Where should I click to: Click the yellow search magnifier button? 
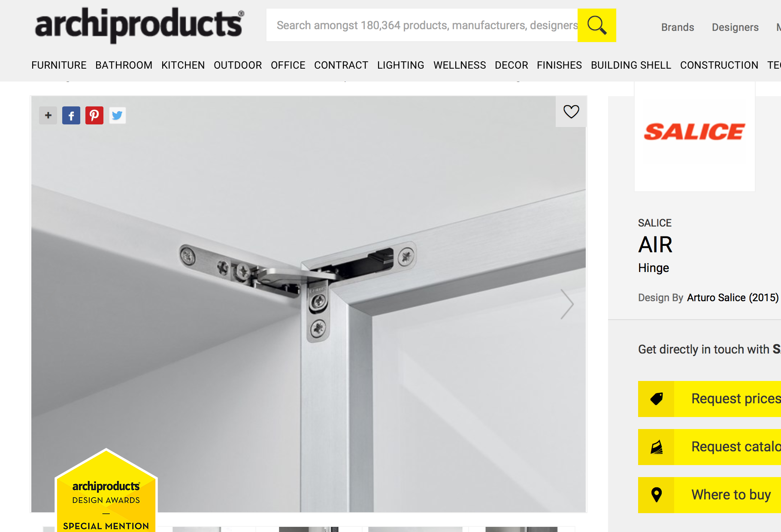[x=596, y=25]
